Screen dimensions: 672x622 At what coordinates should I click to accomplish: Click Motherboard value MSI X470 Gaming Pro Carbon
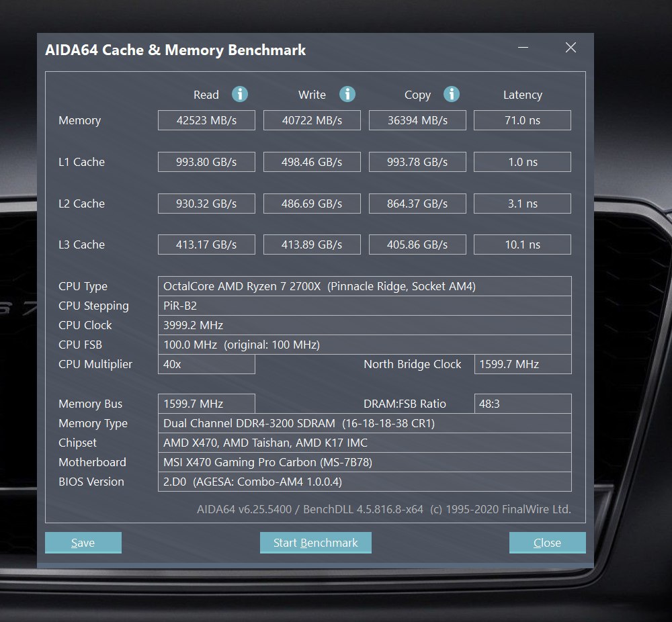(365, 462)
